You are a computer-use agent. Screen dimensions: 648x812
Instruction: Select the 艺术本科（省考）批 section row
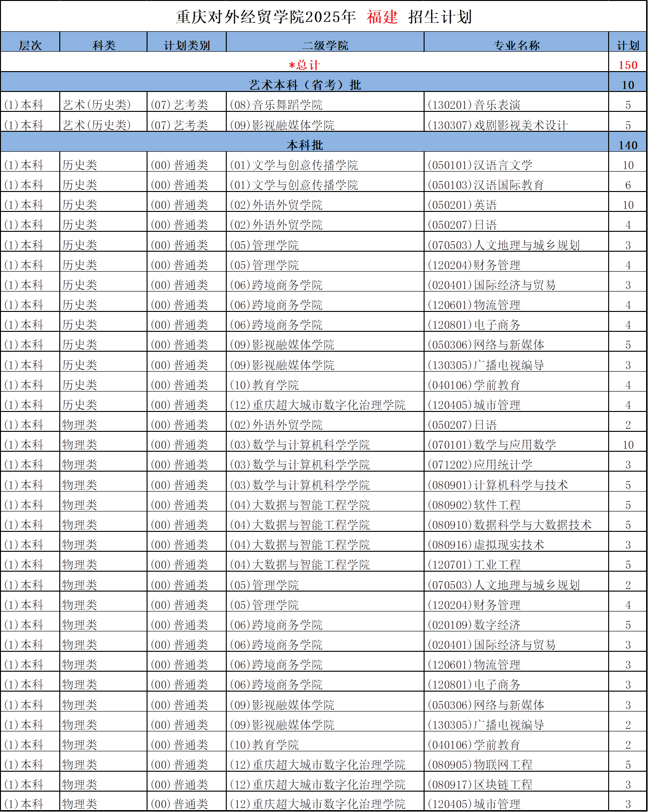coord(305,85)
